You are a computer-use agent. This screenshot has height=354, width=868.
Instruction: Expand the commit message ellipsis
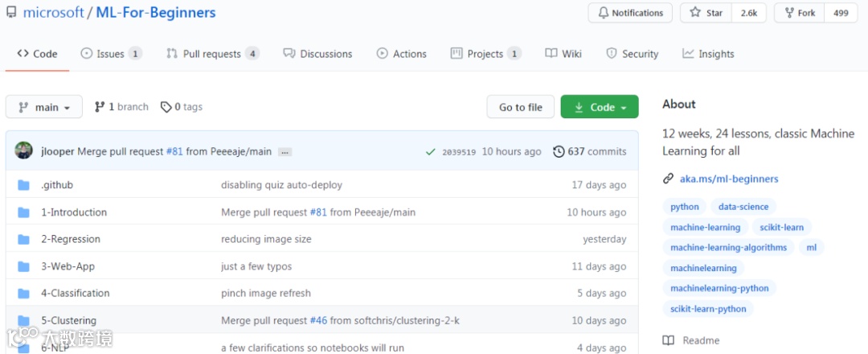click(285, 151)
